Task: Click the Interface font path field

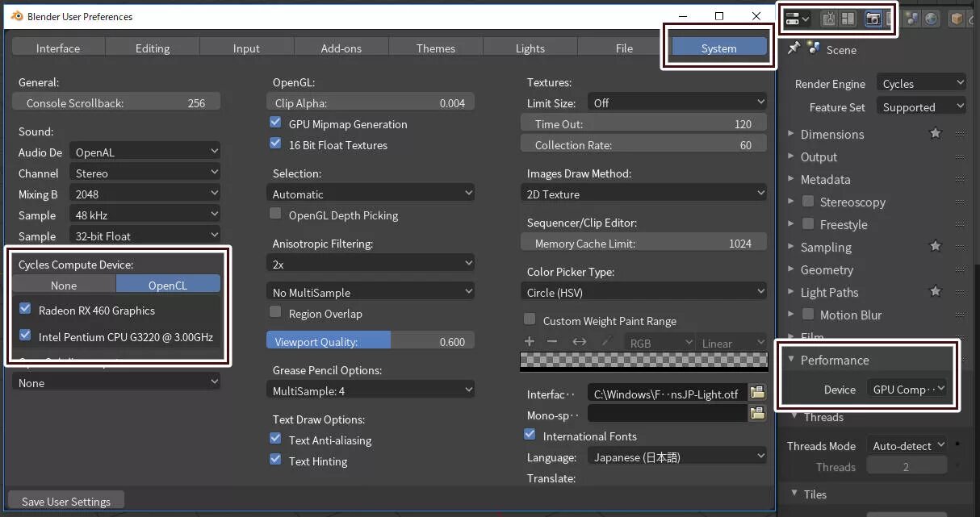Action: pyautogui.click(x=667, y=393)
